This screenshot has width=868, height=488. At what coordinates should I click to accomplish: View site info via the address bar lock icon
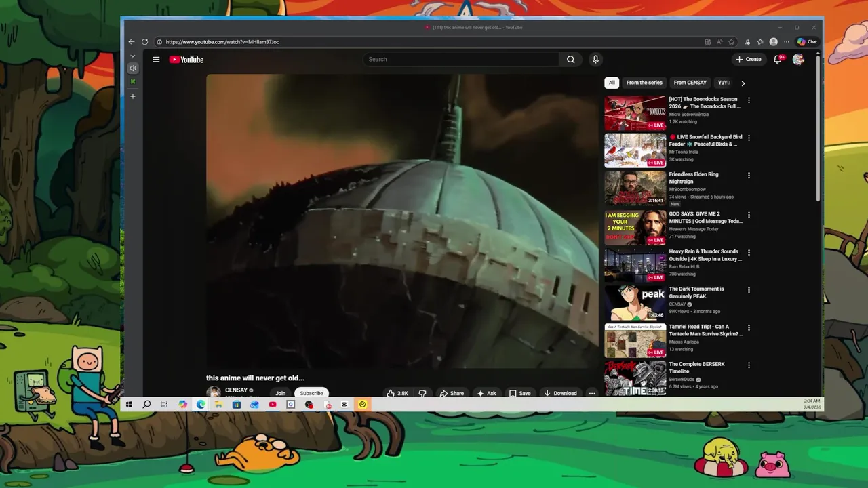point(159,42)
